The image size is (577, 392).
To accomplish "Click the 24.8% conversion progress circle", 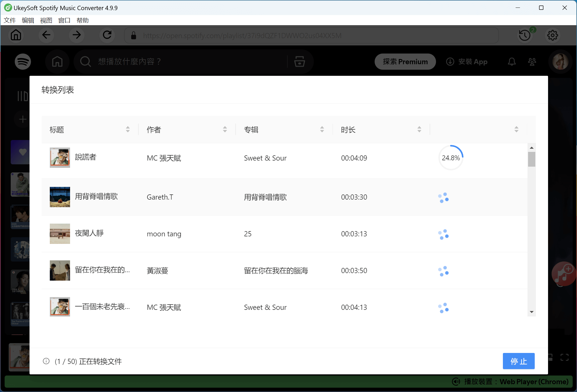I will 451,158.
